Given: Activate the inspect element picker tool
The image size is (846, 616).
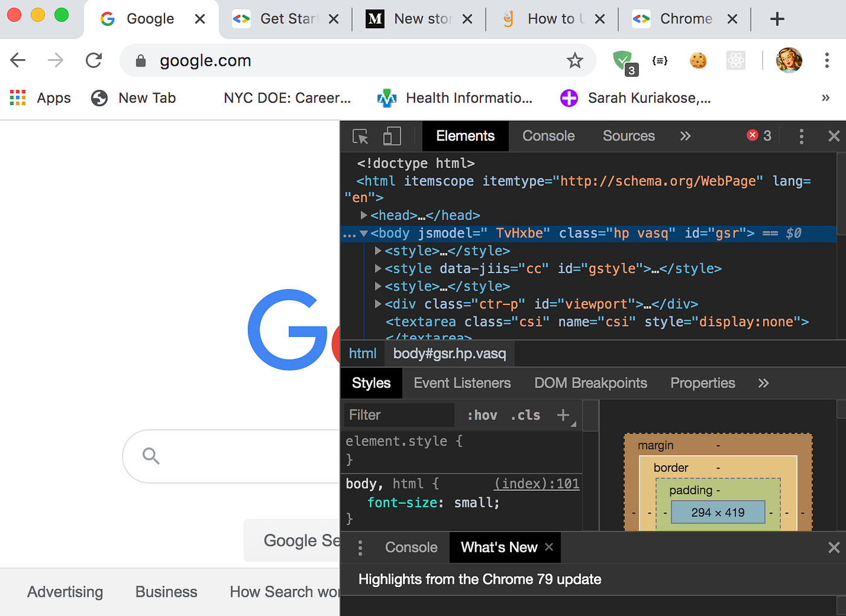Looking at the screenshot, I should click(x=361, y=136).
